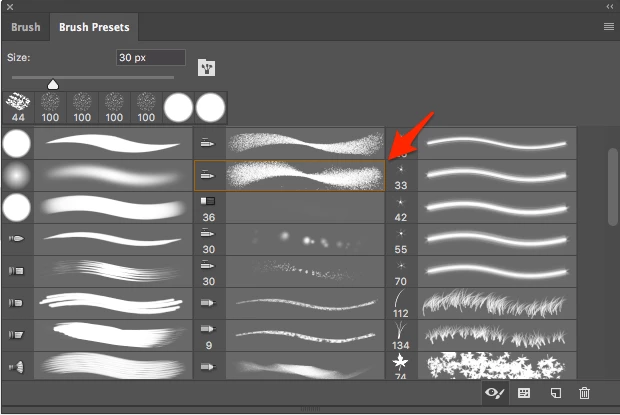Create a new brush preset
Viewport: 620px width, 415px height.
[x=556, y=393]
